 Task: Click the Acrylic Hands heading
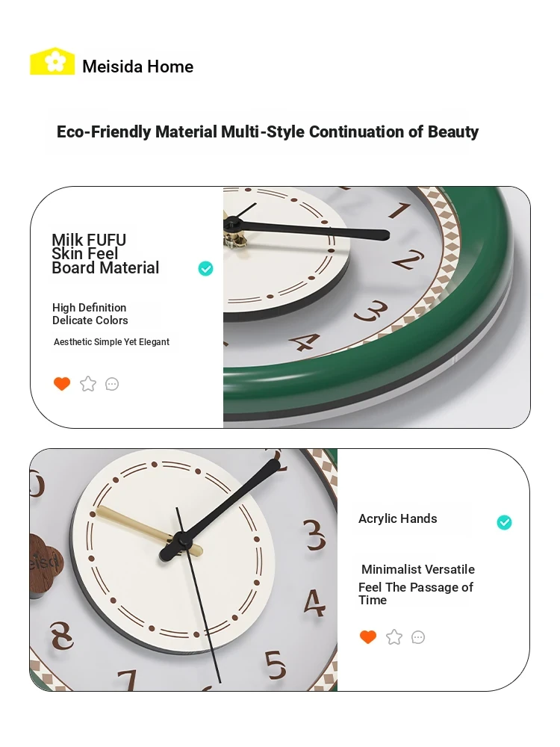398,519
